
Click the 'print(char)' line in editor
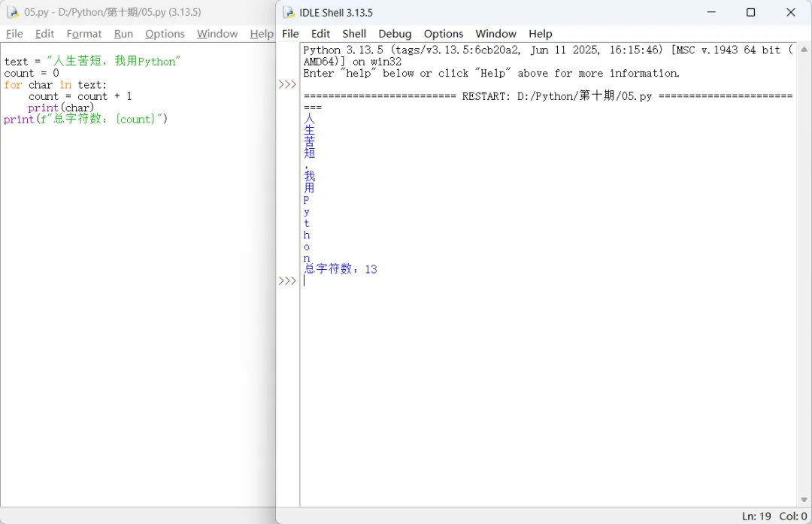click(61, 108)
